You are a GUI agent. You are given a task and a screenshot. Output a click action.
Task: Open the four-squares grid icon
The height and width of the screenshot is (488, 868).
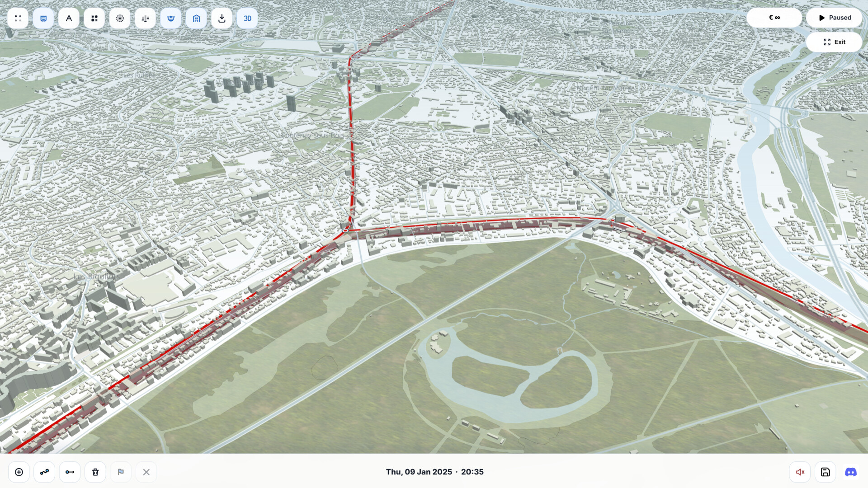click(x=94, y=19)
